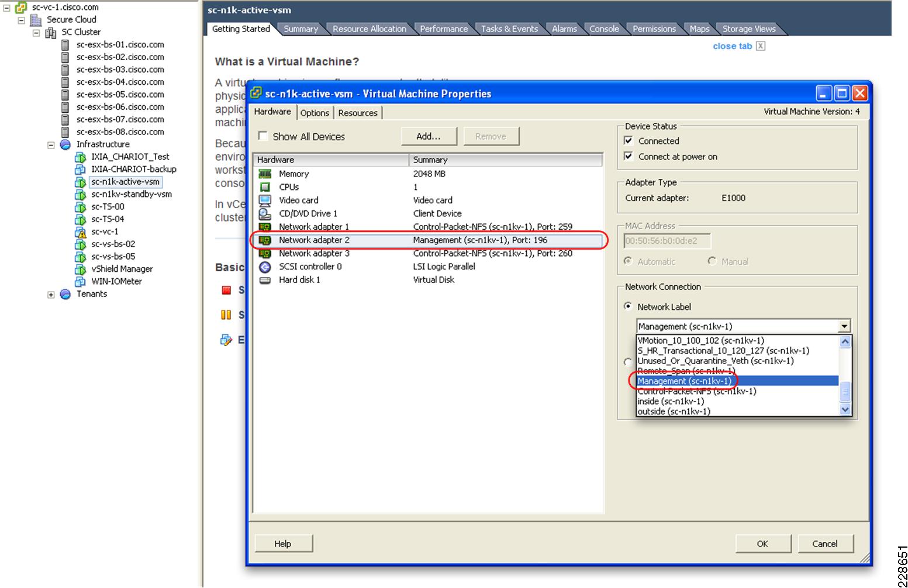Select the Hard disk 1 icon
Screen dimensions: 908x588
point(266,279)
